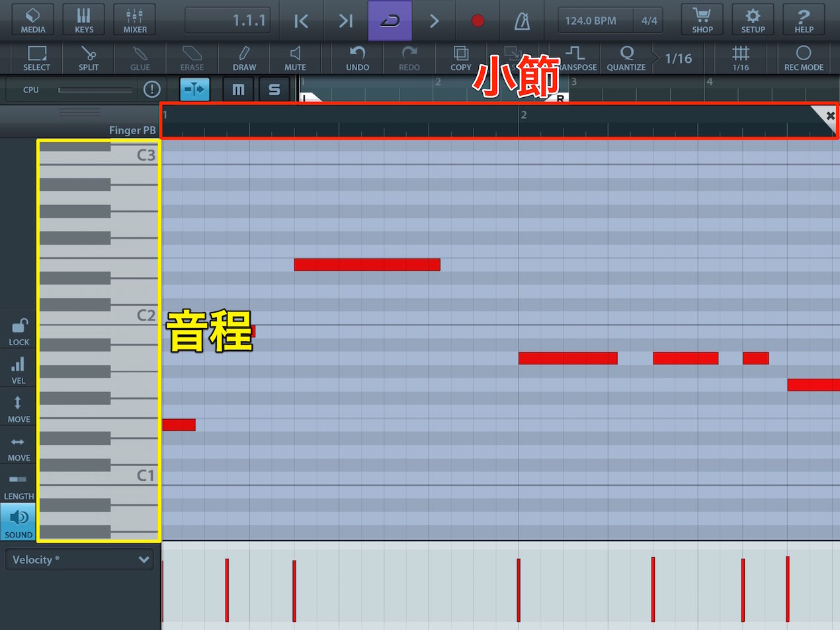Jump to the right locator

346,21
